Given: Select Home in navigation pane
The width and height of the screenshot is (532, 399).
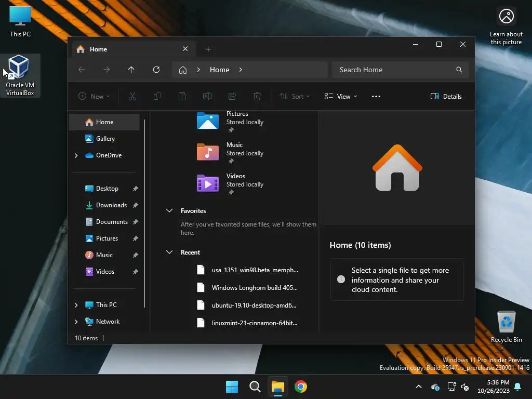Looking at the screenshot, I should pos(104,122).
